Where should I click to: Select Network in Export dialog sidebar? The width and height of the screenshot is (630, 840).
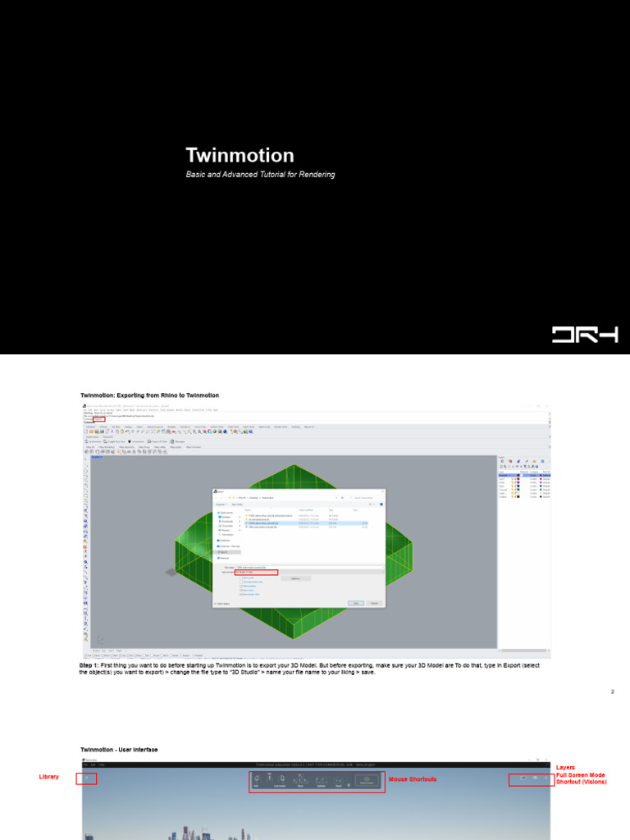223,558
